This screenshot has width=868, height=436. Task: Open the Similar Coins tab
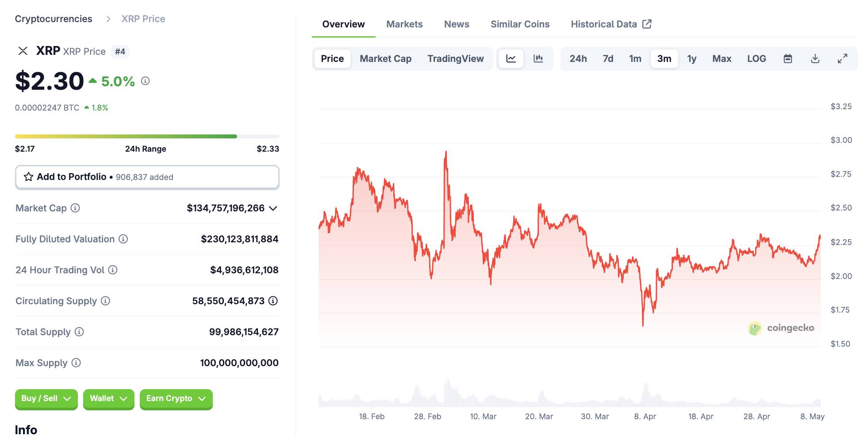pos(520,24)
